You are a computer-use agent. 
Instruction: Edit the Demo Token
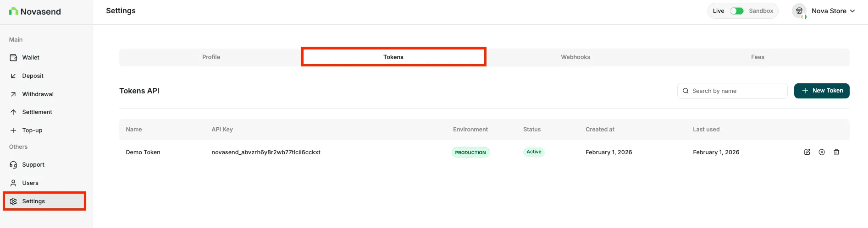[x=807, y=152]
